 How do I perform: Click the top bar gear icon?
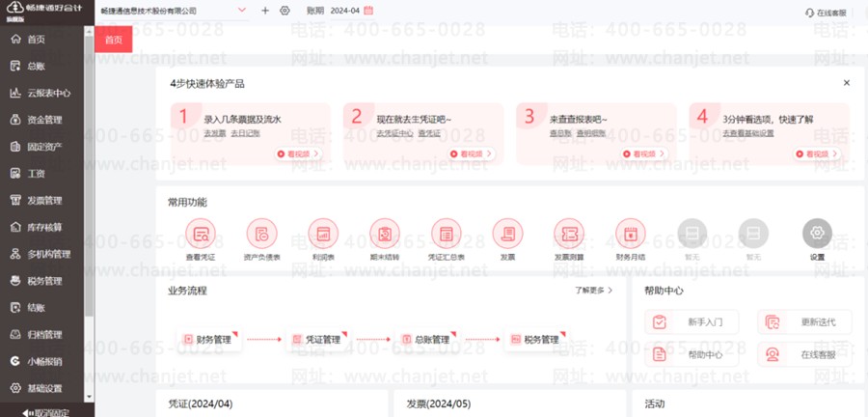[x=285, y=11]
